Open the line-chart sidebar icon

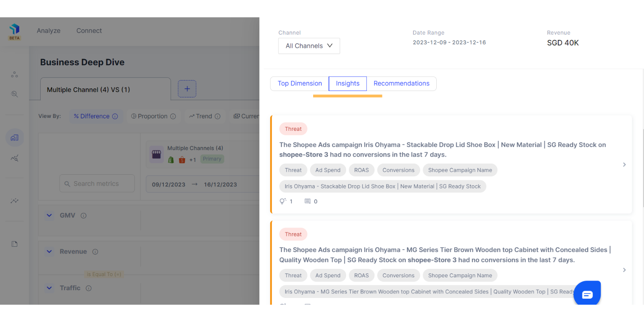click(14, 200)
